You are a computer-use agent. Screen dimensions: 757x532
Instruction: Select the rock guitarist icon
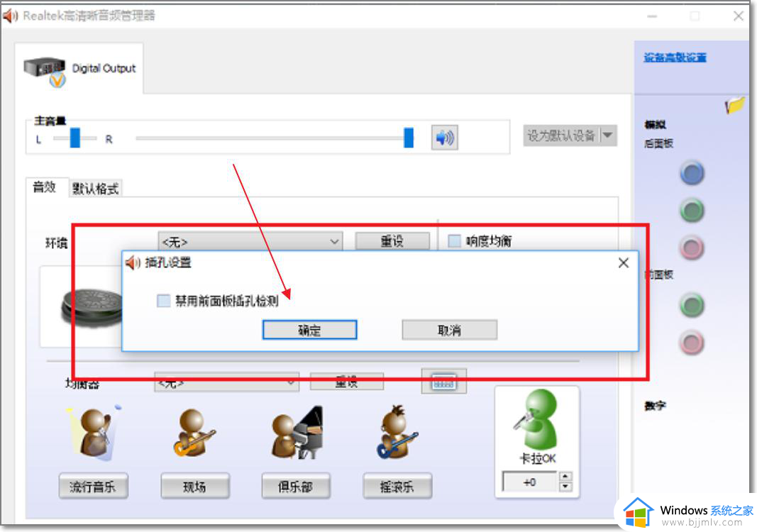(397, 432)
